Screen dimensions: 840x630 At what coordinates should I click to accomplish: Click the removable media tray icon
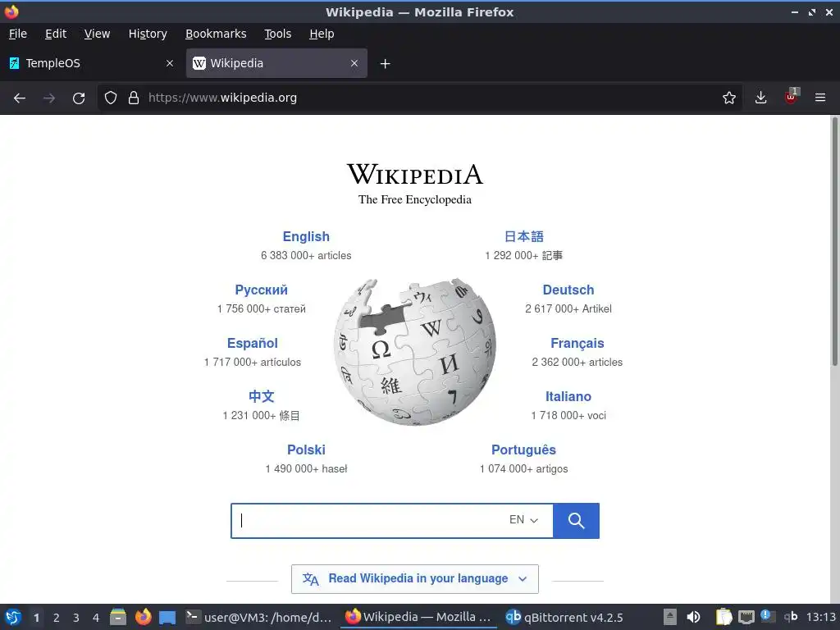669,617
